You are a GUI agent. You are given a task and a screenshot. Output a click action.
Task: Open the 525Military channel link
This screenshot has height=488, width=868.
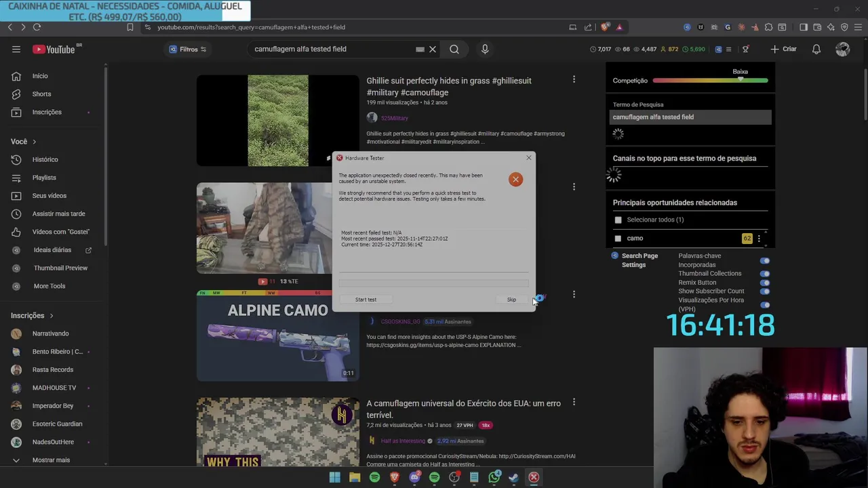pyautogui.click(x=395, y=118)
